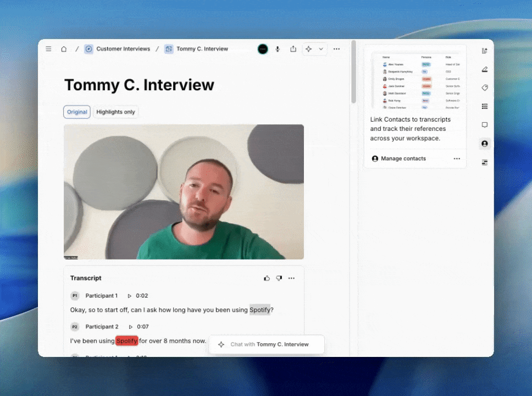532x396 pixels.
Task: Click the P1 participant badge
Action: click(x=75, y=296)
